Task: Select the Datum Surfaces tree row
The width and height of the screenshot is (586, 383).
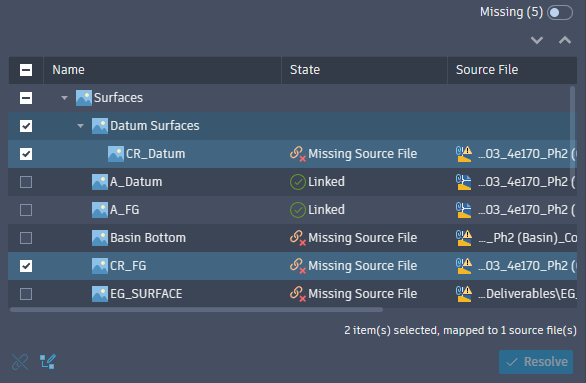Action: [x=293, y=126]
